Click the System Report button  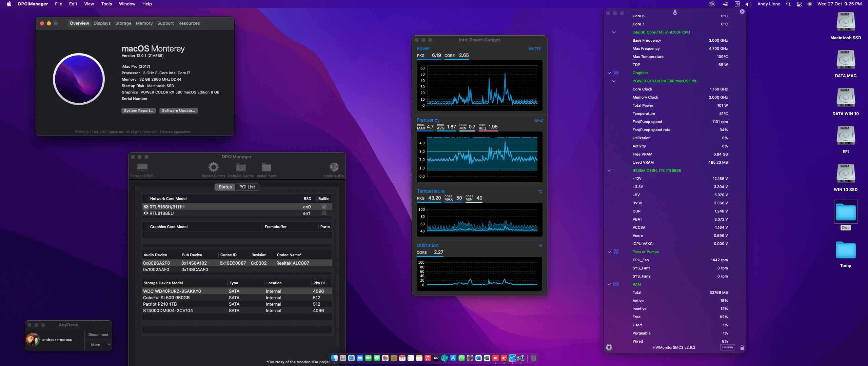pos(138,110)
